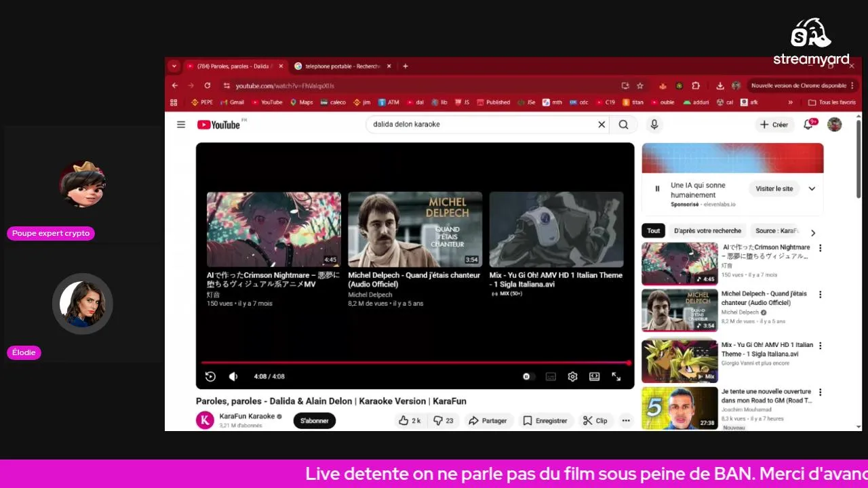Play the Michel Delpech end-screen suggestion
The height and width of the screenshot is (488, 868).
415,229
